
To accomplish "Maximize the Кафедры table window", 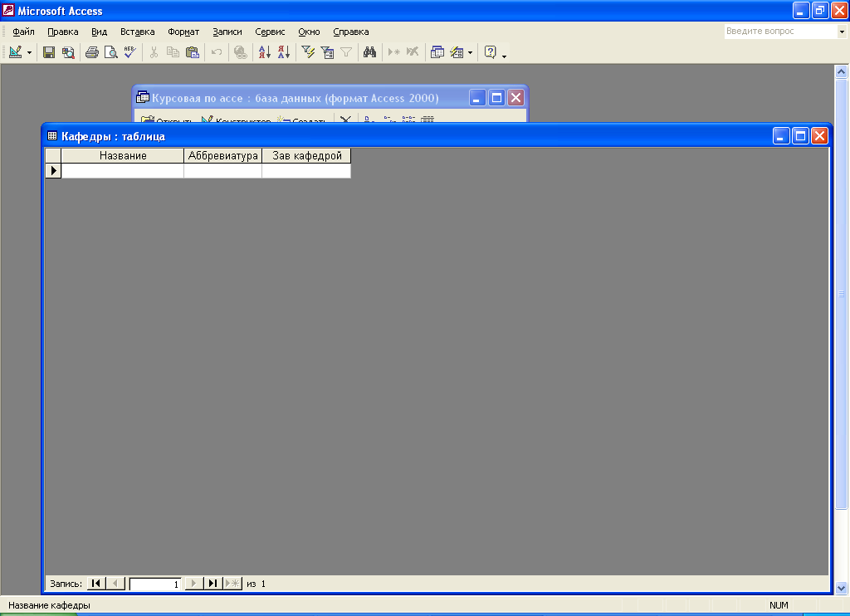I will (800, 135).
